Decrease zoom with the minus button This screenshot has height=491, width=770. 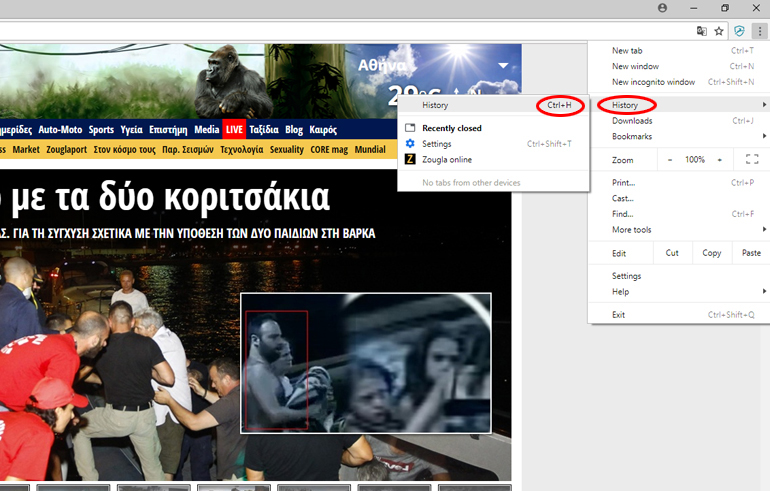(x=670, y=160)
